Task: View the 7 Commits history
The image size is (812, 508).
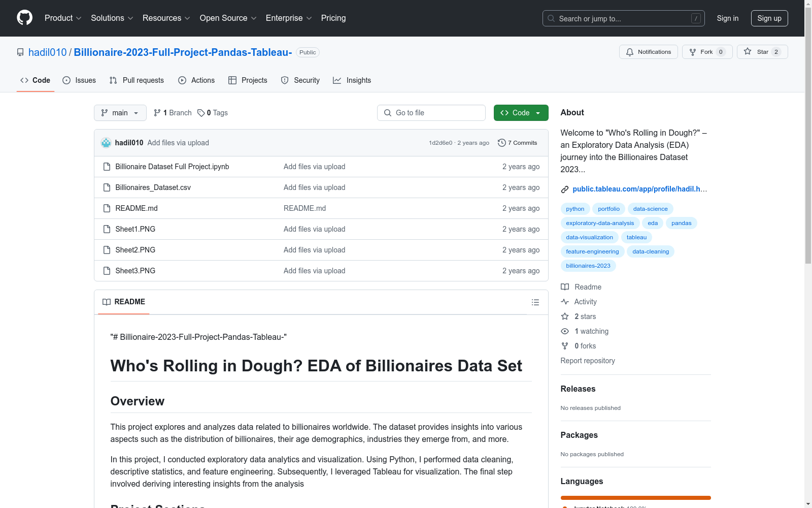Action: click(518, 143)
